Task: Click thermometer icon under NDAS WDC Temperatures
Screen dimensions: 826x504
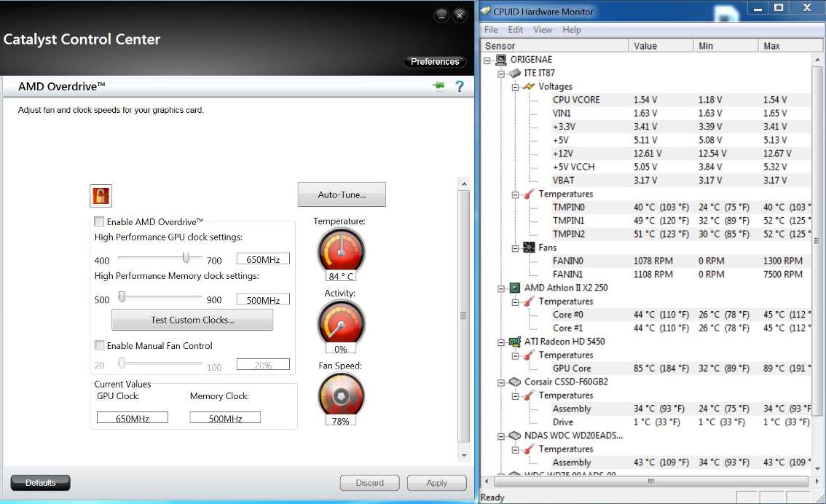Action: (529, 449)
